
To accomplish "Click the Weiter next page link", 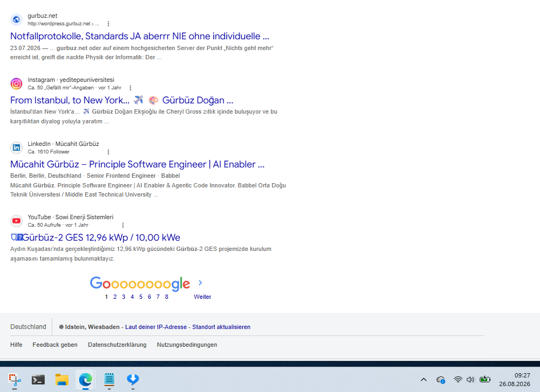I will 202,297.
